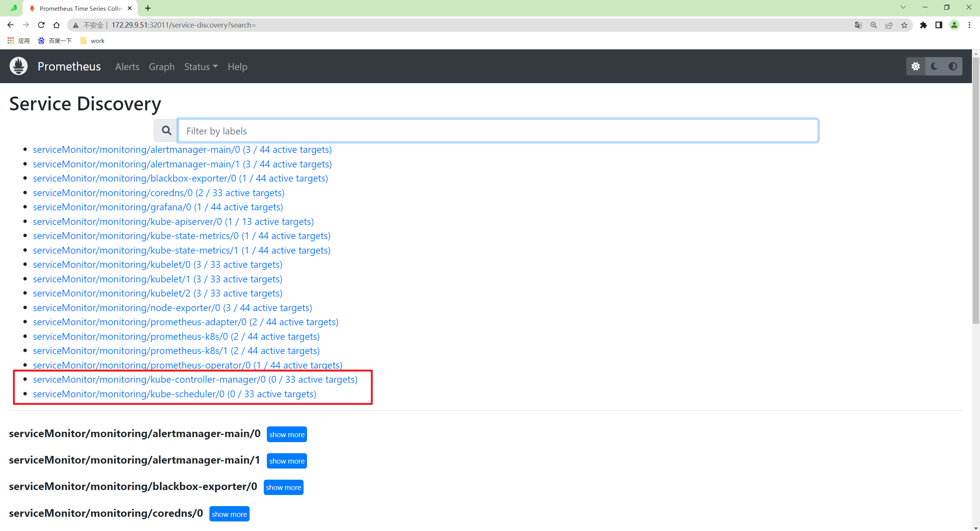
Task: Show more for alertmanager-main/1
Action: tap(287, 461)
